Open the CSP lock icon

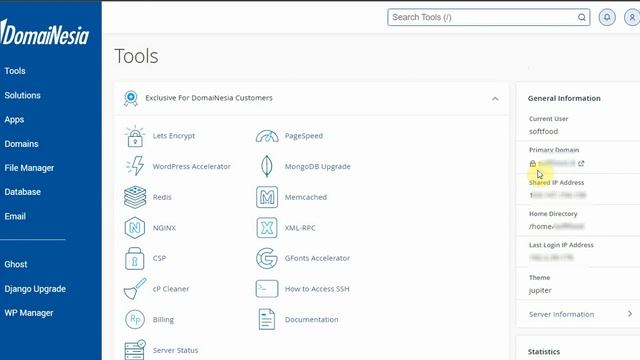(135, 258)
